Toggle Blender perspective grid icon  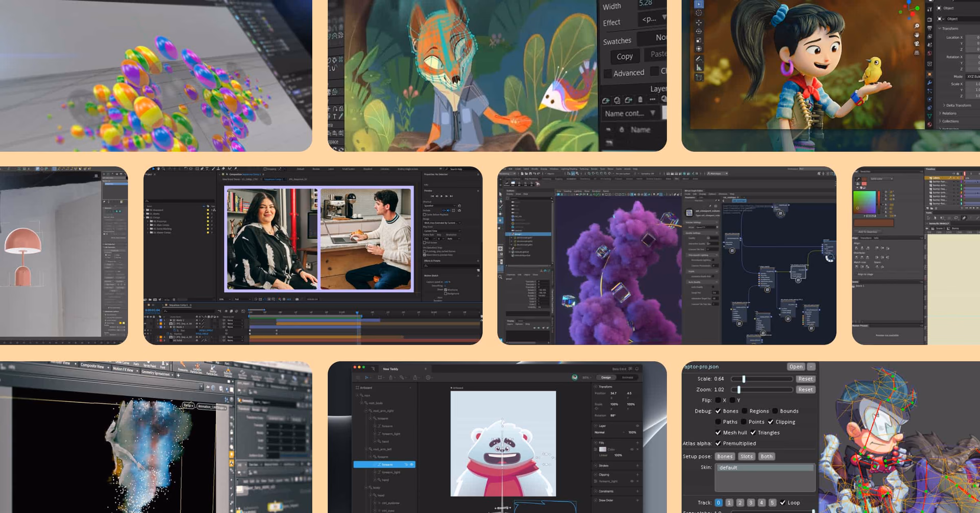tap(917, 53)
